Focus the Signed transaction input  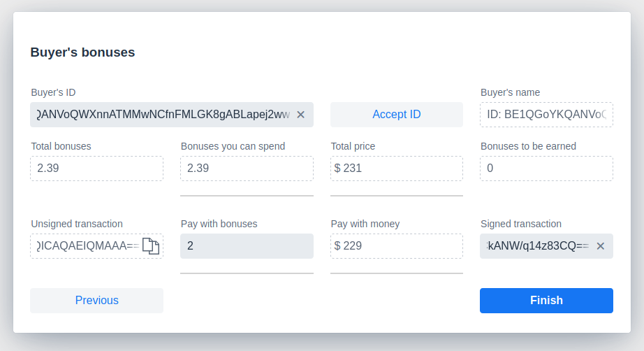click(535, 246)
